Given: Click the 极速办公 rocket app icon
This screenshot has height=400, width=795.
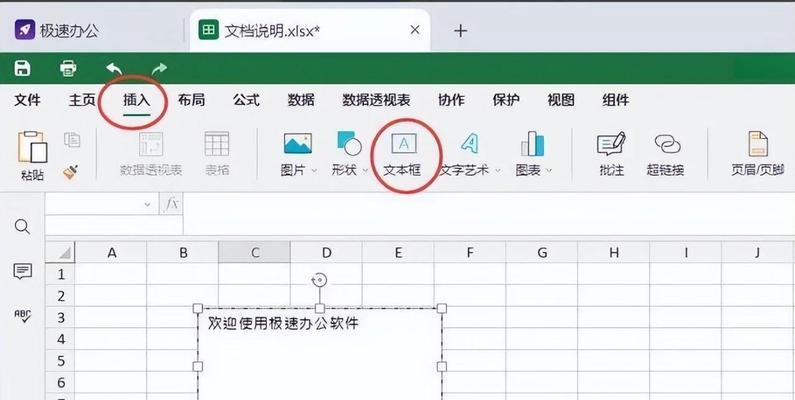Looking at the screenshot, I should click(25, 30).
